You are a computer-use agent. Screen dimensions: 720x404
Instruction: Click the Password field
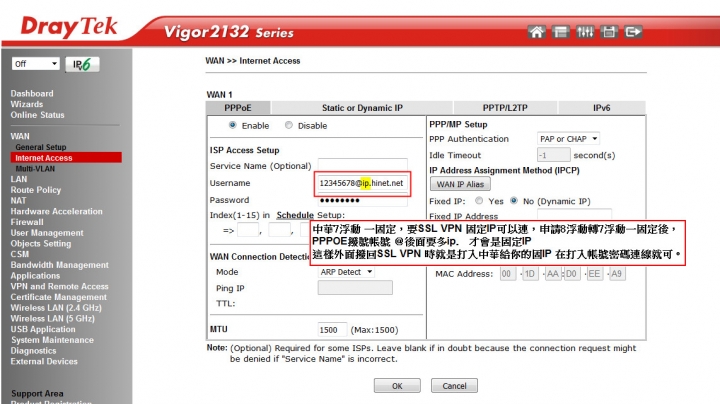(x=362, y=200)
